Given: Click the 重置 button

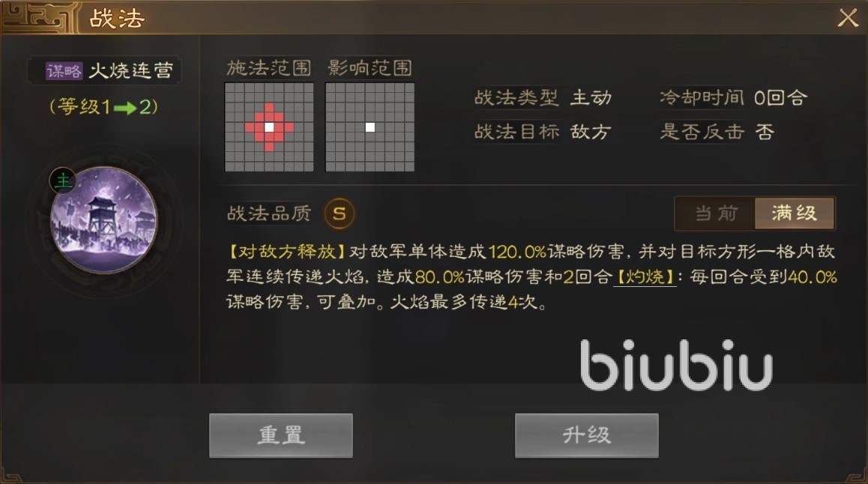Looking at the screenshot, I should tap(280, 435).
